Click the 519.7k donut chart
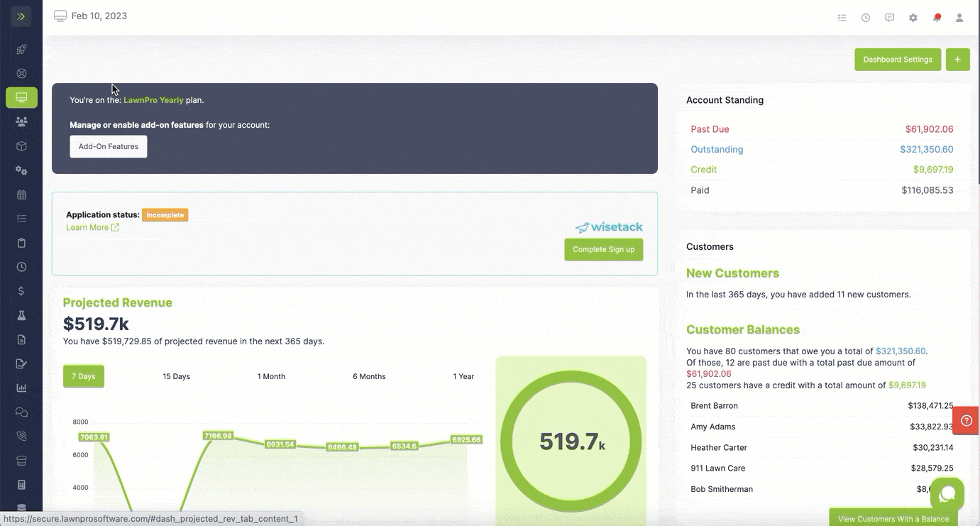The image size is (980, 526). point(571,442)
